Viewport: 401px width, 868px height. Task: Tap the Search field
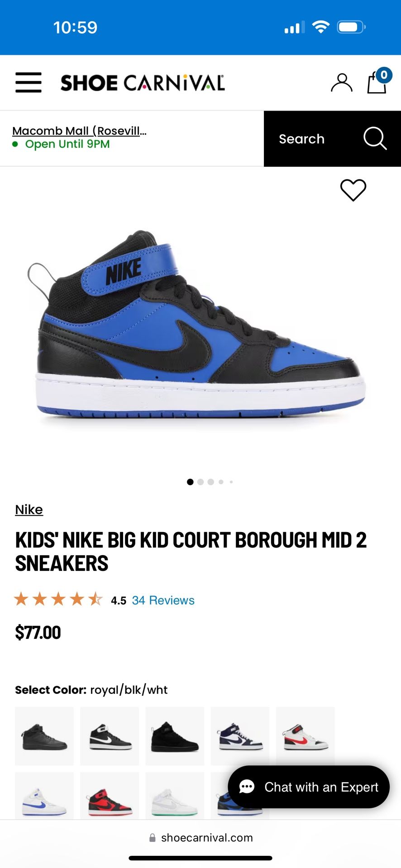(332, 139)
